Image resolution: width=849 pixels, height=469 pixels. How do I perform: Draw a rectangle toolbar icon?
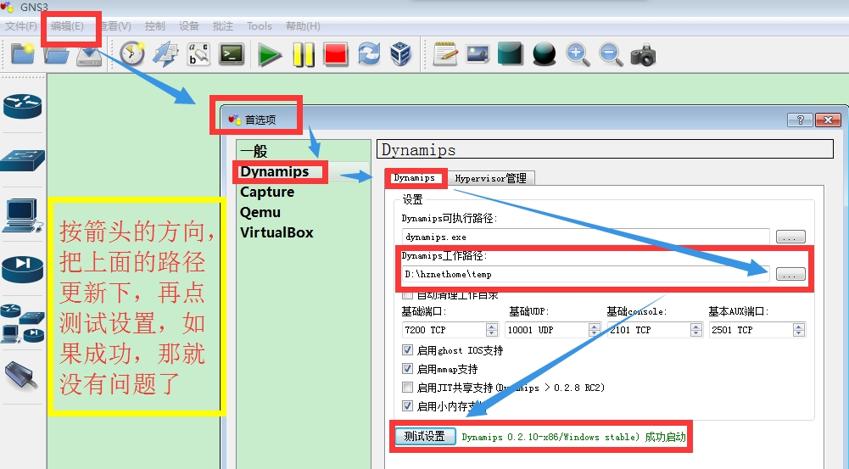coord(510,54)
